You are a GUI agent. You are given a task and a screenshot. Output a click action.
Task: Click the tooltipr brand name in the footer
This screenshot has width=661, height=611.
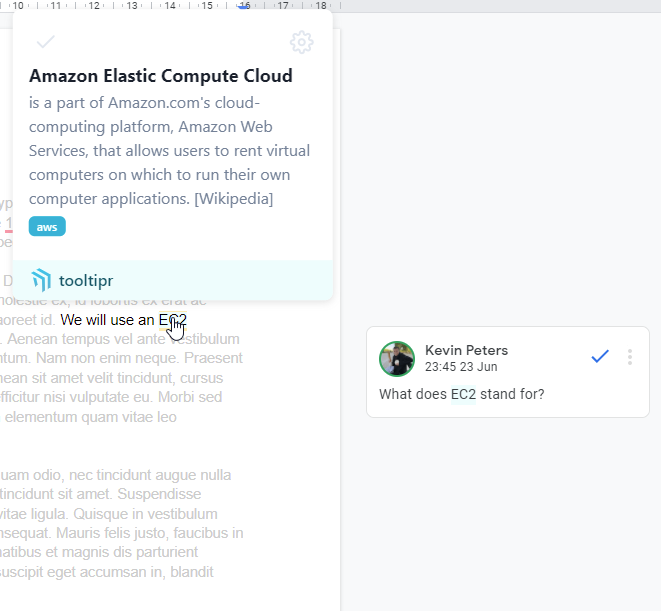(85, 281)
